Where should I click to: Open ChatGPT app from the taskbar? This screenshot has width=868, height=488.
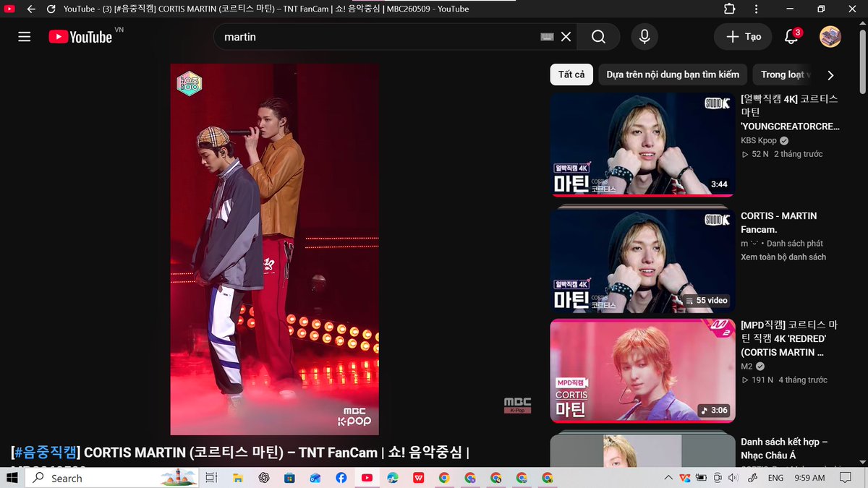[264, 478]
